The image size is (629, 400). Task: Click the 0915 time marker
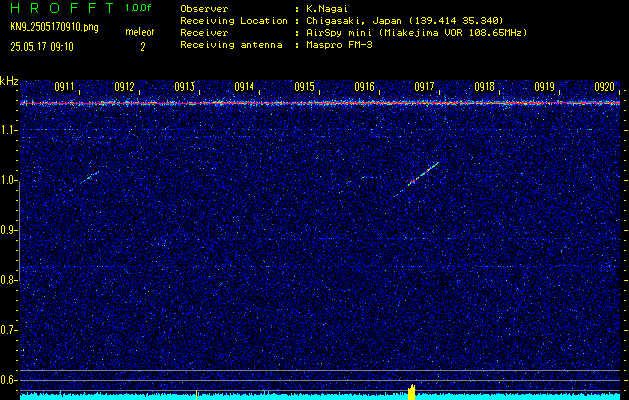click(304, 86)
